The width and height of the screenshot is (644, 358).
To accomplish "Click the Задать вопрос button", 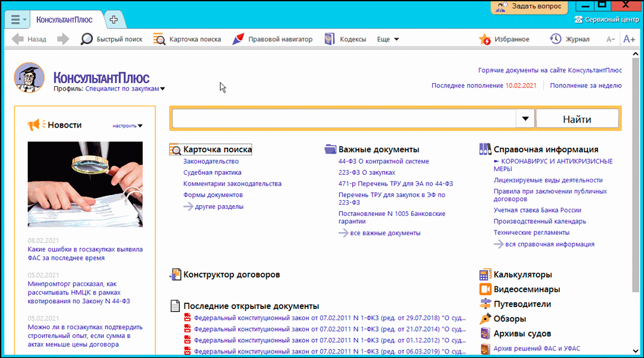I will (x=529, y=6).
